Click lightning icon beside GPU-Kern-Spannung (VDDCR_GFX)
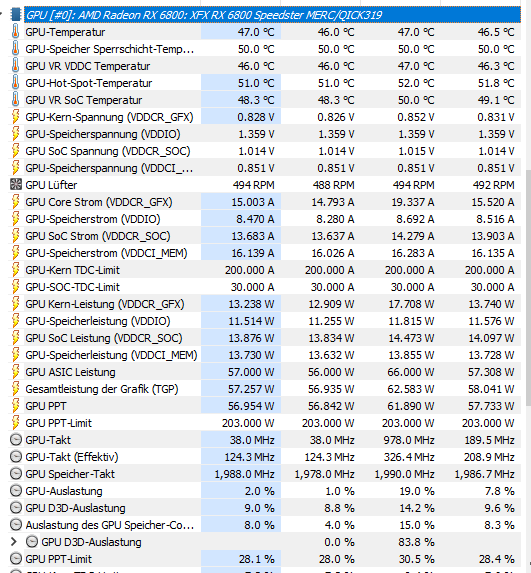The image size is (531, 573). pyautogui.click(x=15, y=117)
